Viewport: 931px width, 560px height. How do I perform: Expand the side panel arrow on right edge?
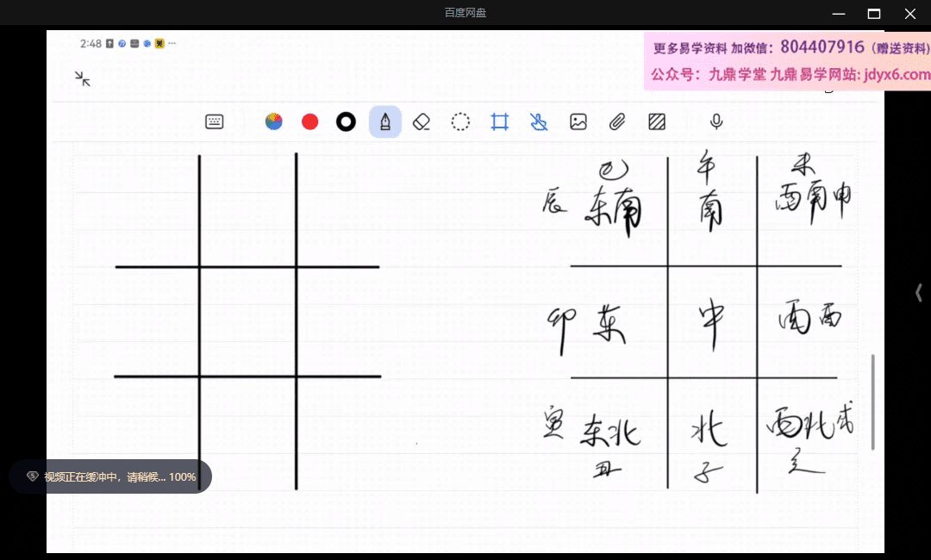tap(918, 293)
